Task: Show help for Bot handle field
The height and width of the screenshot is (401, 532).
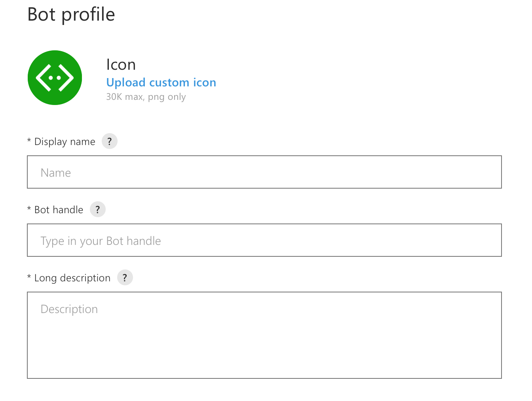Action: coord(98,210)
